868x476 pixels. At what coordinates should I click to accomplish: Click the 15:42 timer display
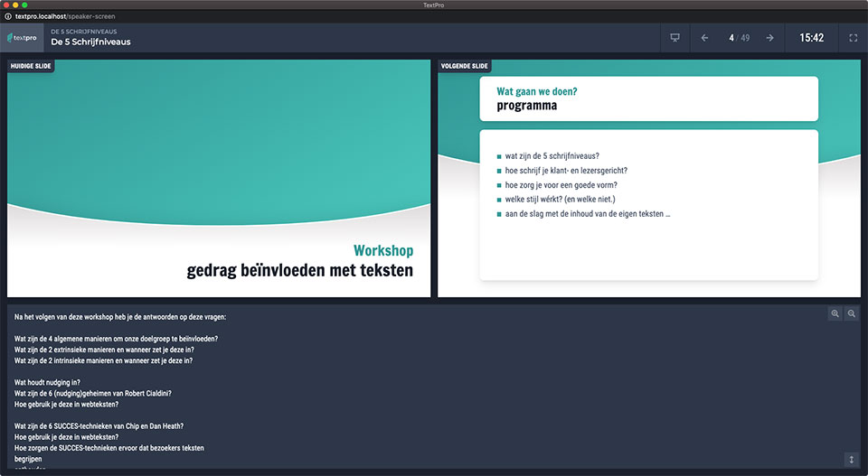click(x=811, y=38)
